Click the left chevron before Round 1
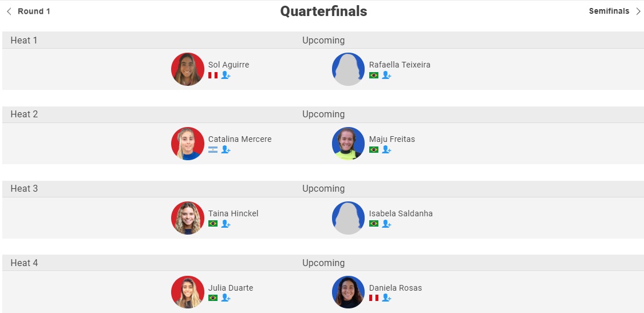 tap(9, 11)
